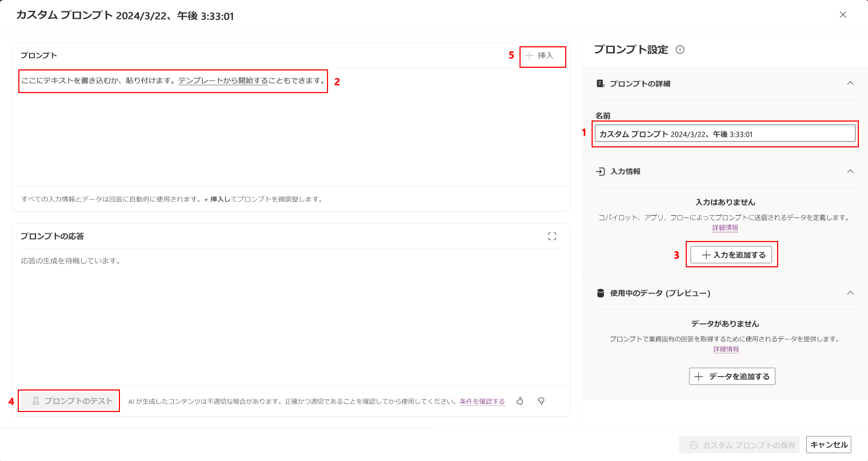Click the プロンプトのテスト button

(x=69, y=401)
